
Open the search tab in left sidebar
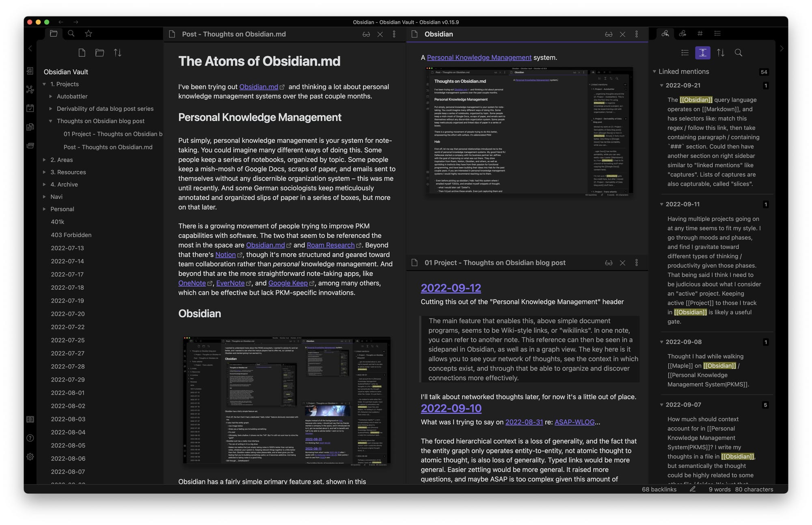(71, 34)
